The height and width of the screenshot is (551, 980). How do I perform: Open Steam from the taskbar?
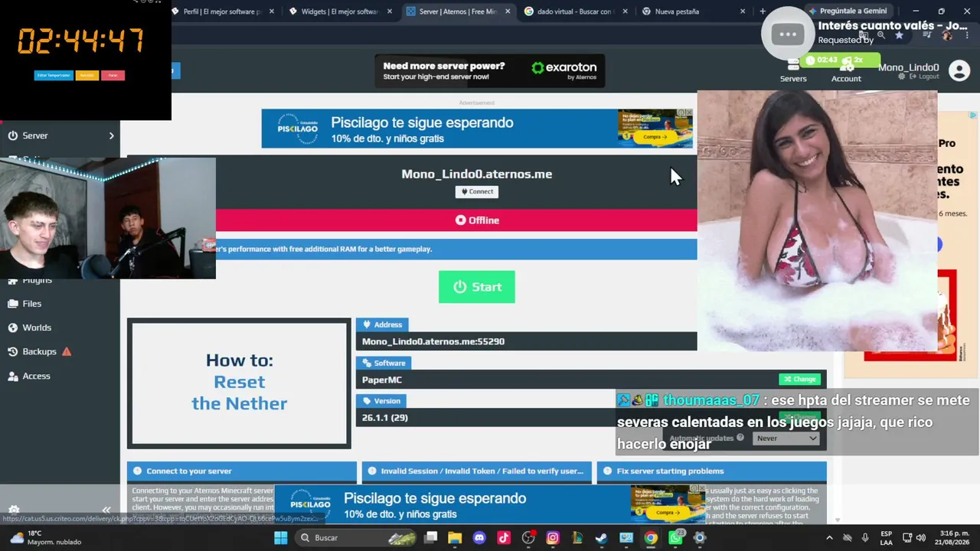tap(602, 538)
